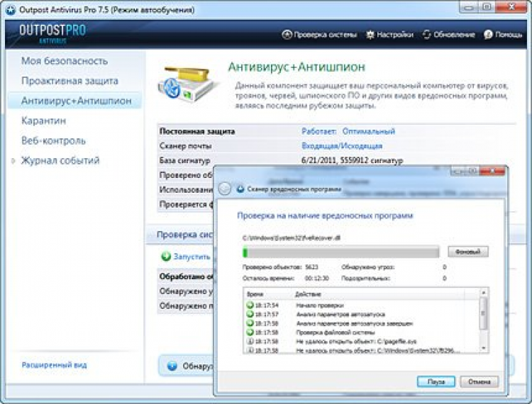Screen dimensions: 532x404
Task: Click the Постоянная защита row label
Action: pyautogui.click(x=197, y=131)
